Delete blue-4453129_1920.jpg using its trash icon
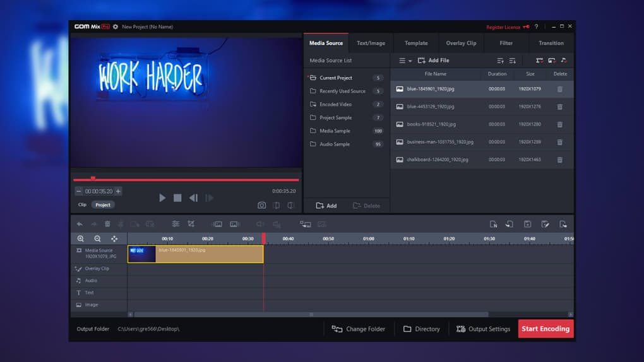 [x=559, y=107]
